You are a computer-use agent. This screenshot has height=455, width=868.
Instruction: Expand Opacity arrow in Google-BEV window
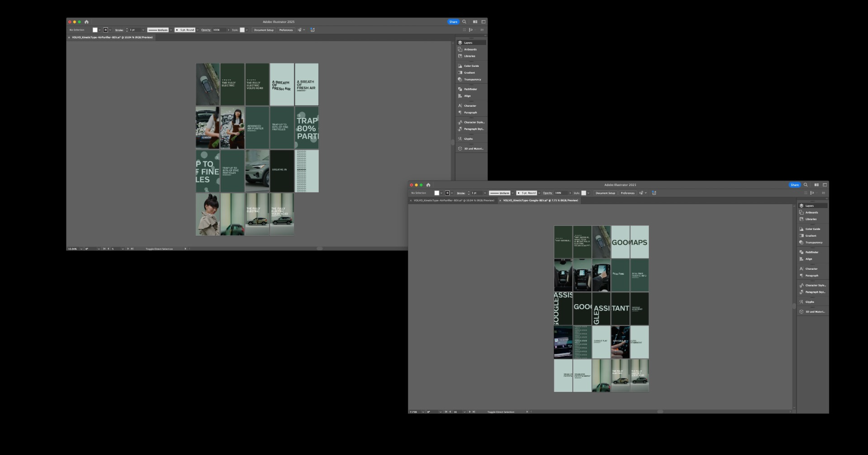click(570, 193)
